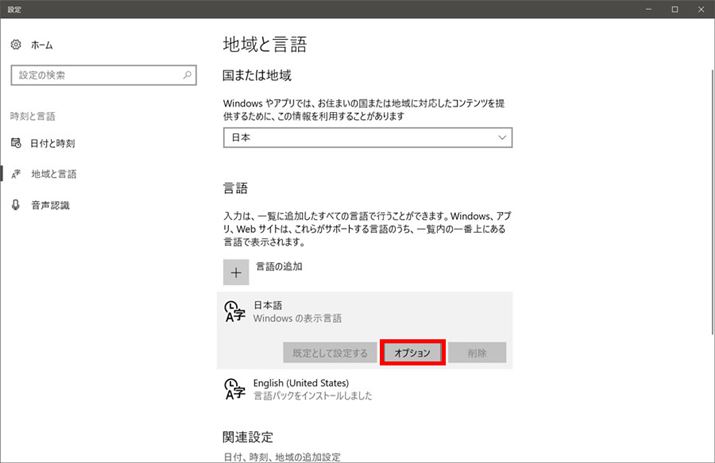
Task: Click the vertical scrollbar on right
Action: (x=712, y=203)
